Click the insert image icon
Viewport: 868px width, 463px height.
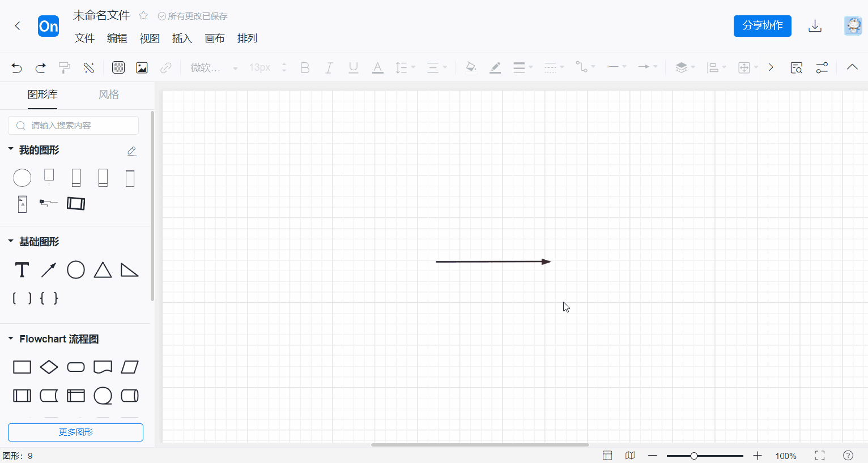(x=142, y=68)
